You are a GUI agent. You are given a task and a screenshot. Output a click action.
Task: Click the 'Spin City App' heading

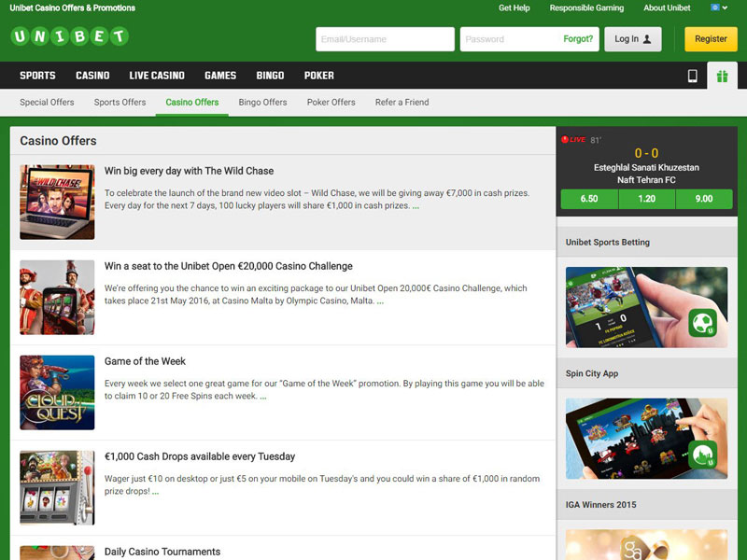tap(592, 374)
